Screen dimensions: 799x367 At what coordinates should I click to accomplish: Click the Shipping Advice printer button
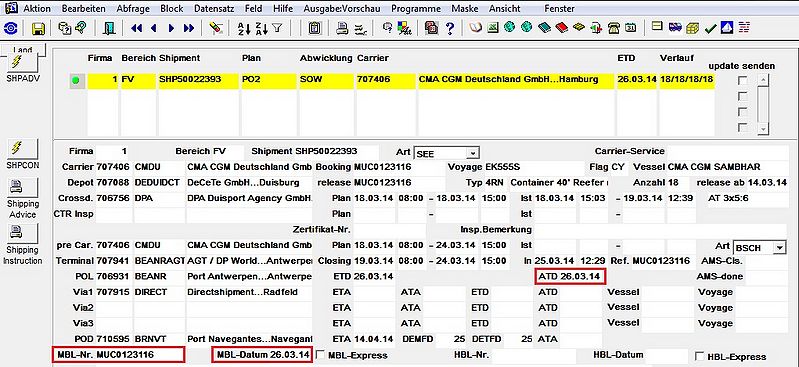tap(23, 187)
